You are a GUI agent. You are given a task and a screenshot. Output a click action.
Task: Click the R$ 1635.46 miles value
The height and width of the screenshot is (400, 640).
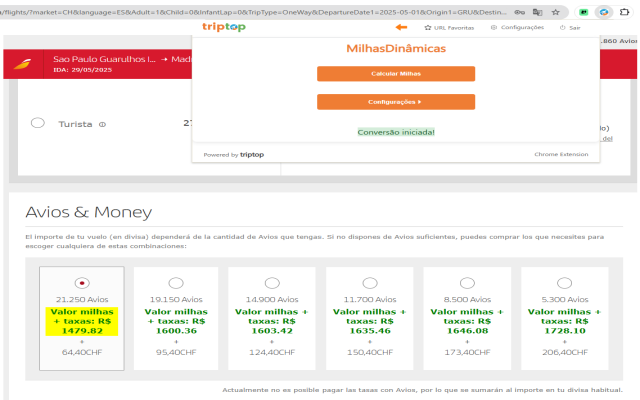click(370, 321)
